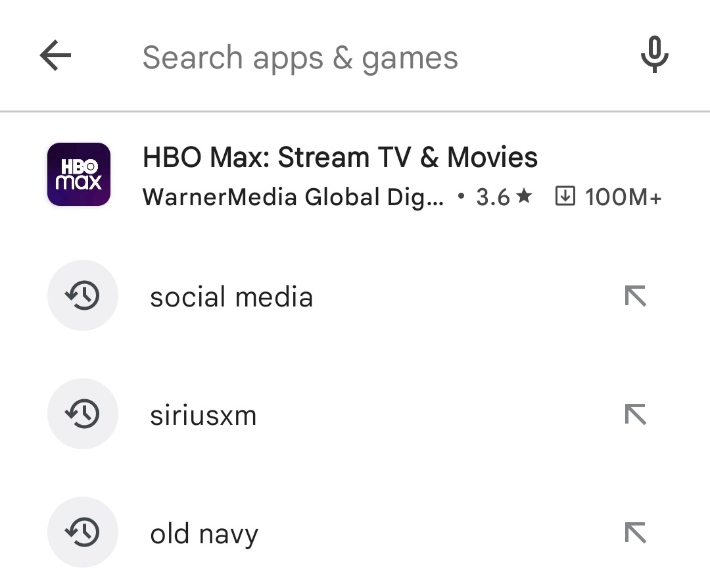710x588 pixels.
Task: Tap the insert arrow beside old navy
Action: (635, 532)
